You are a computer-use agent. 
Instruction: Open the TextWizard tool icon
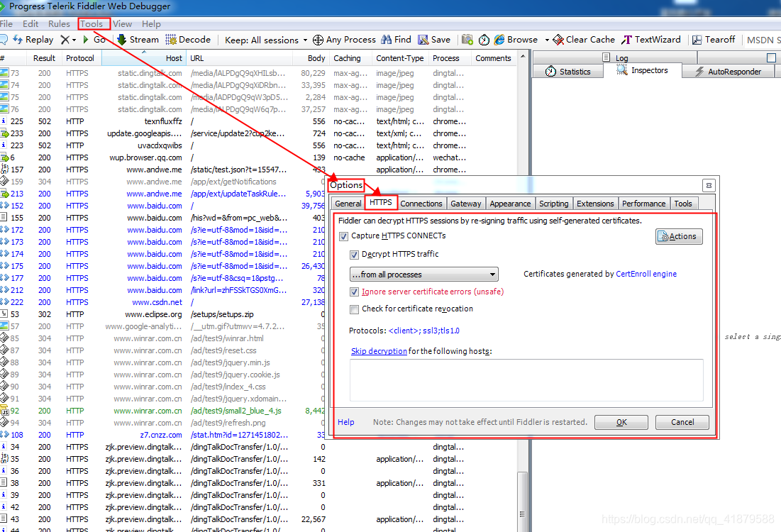pos(626,40)
